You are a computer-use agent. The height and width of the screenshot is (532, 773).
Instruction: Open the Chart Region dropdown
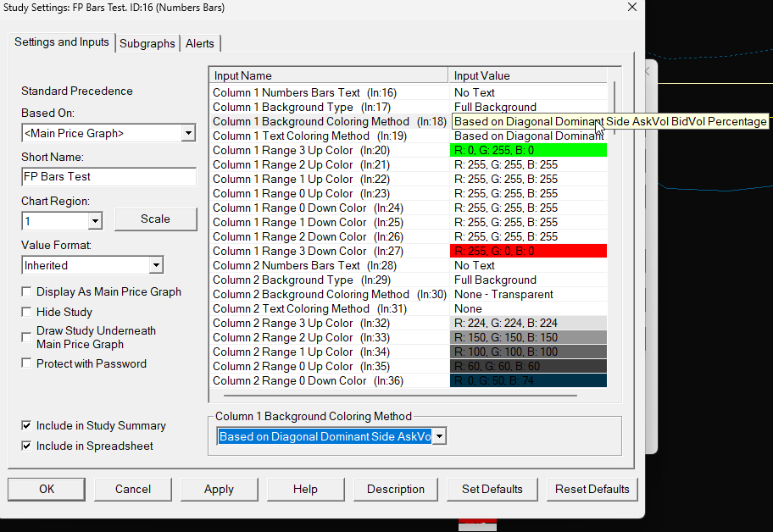tap(95, 221)
